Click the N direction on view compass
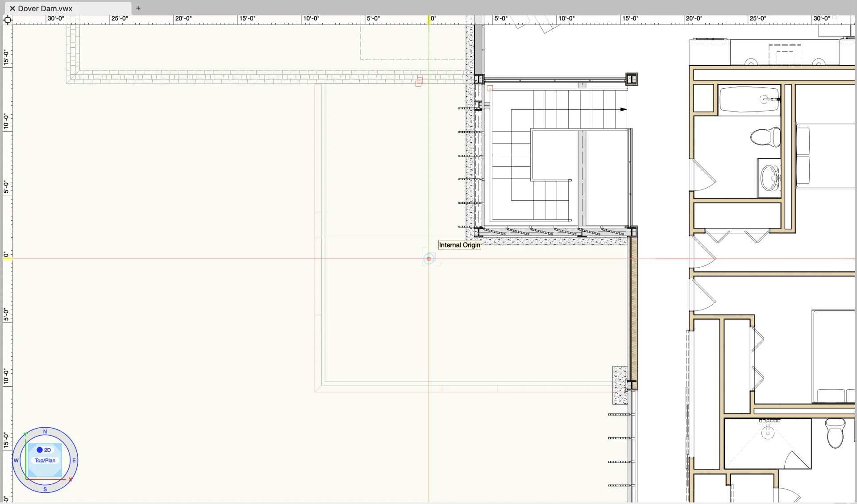This screenshot has height=504, width=857. coord(45,431)
